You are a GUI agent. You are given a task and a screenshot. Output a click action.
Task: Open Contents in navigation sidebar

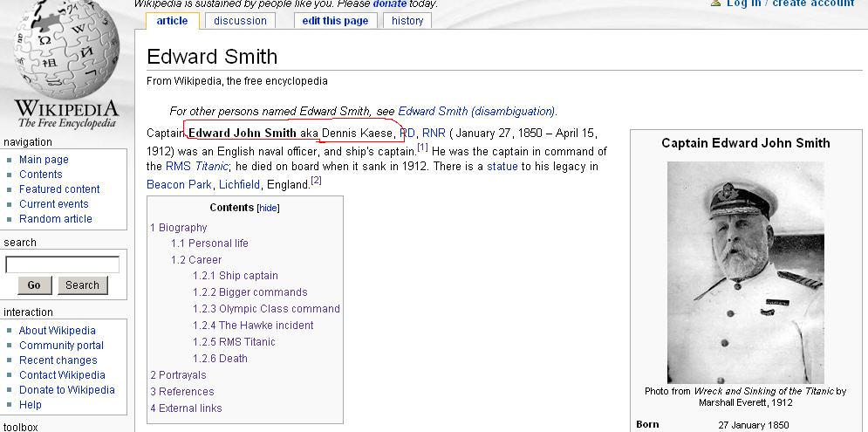[x=40, y=175]
